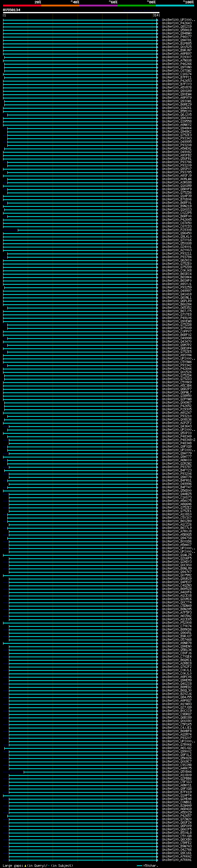Select the UniRef100_P93342 label
197x868 pixels.
click(x=177, y=365)
